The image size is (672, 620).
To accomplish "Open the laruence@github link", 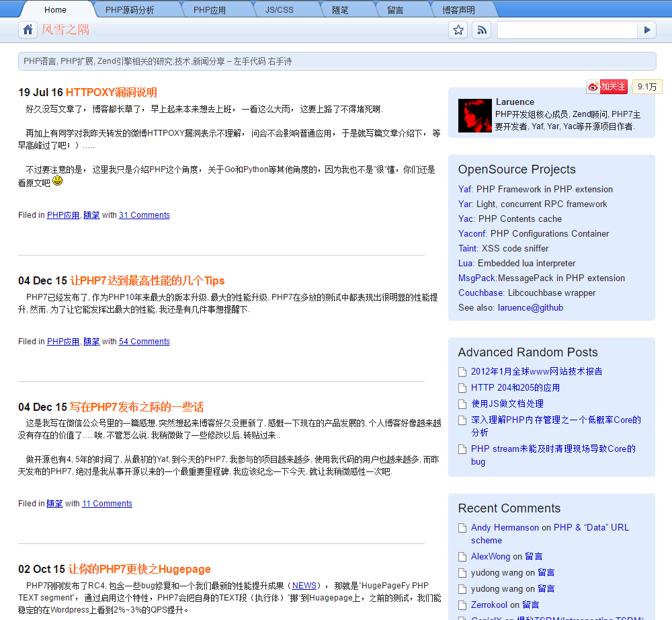I will point(531,307).
